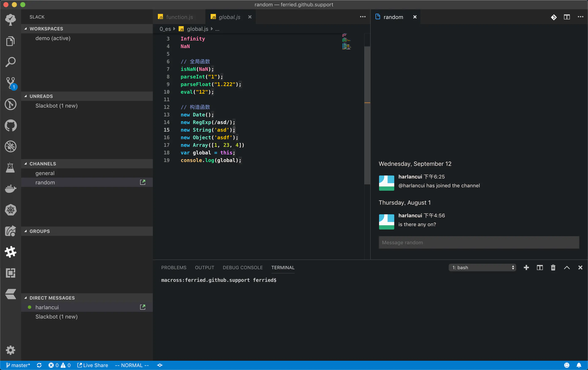The width and height of the screenshot is (588, 370).
Task: Click Live Share in status bar
Action: pos(93,365)
